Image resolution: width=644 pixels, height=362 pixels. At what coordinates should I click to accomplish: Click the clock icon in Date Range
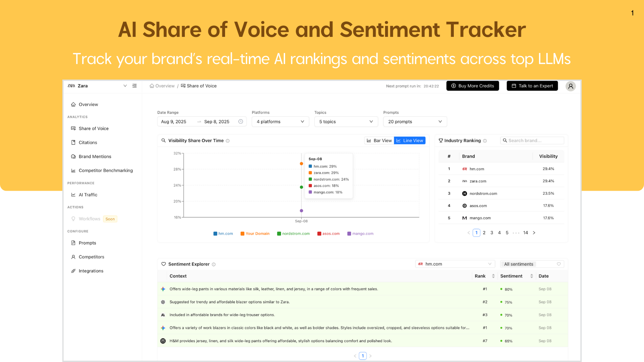coord(240,122)
